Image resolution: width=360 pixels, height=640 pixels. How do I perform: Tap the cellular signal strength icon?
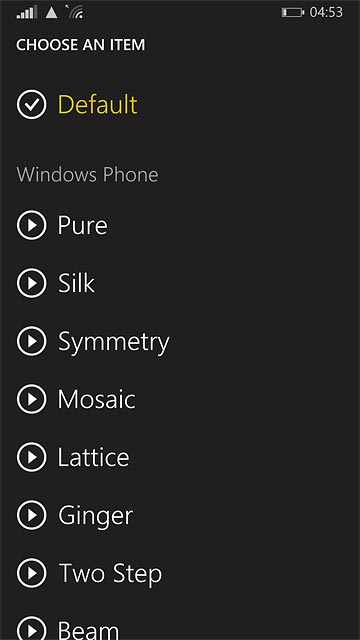tap(27, 12)
